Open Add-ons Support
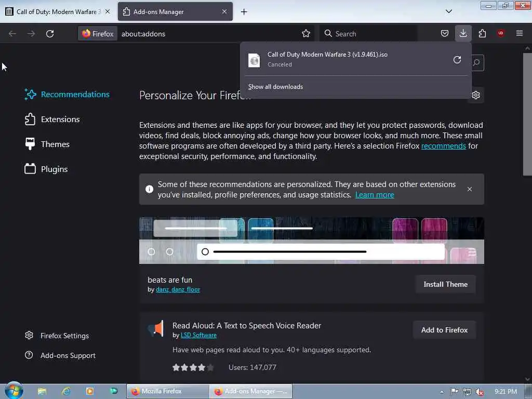This screenshot has width=532, height=399. tap(60, 355)
